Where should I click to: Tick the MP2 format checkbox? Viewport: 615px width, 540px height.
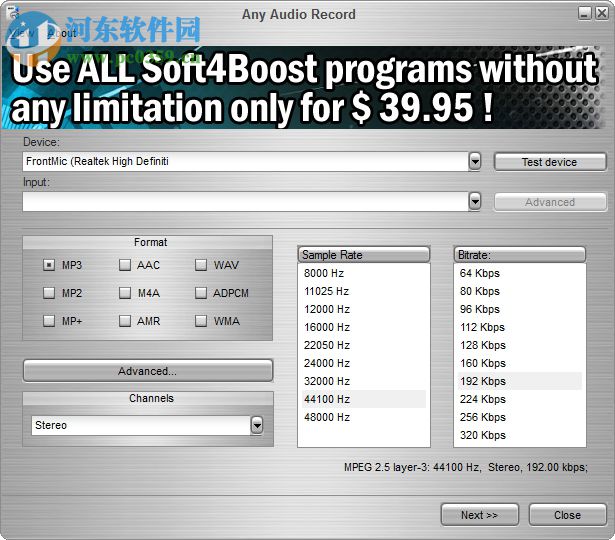coord(49,293)
